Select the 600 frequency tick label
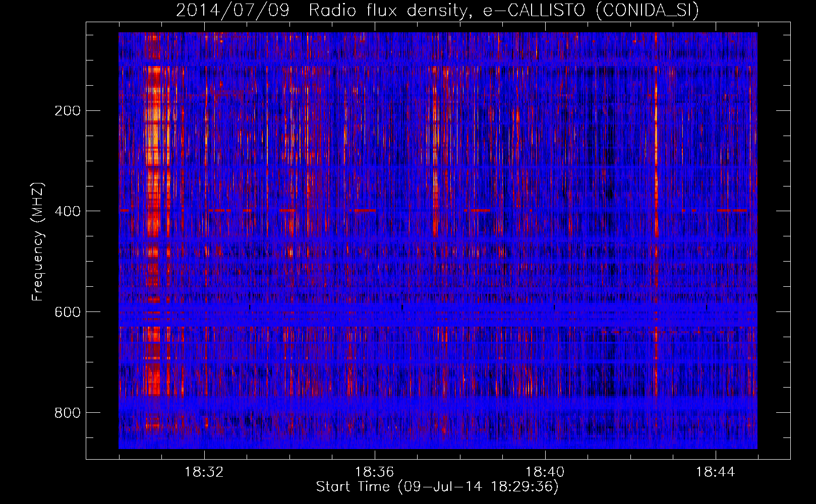This screenshot has width=816, height=504. 68,312
